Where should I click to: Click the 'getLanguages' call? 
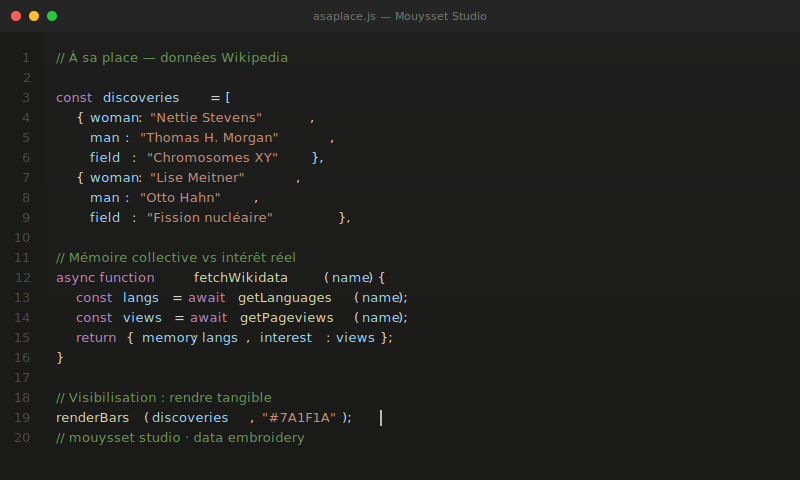click(285, 298)
